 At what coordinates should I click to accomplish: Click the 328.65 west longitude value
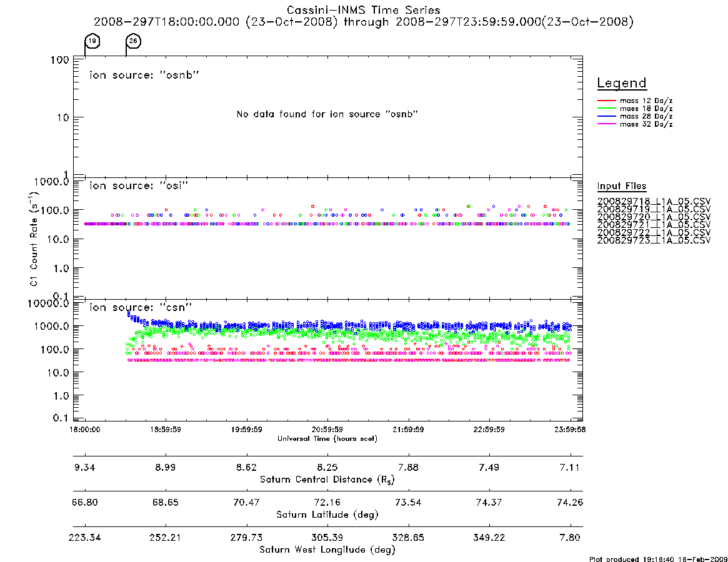[408, 538]
